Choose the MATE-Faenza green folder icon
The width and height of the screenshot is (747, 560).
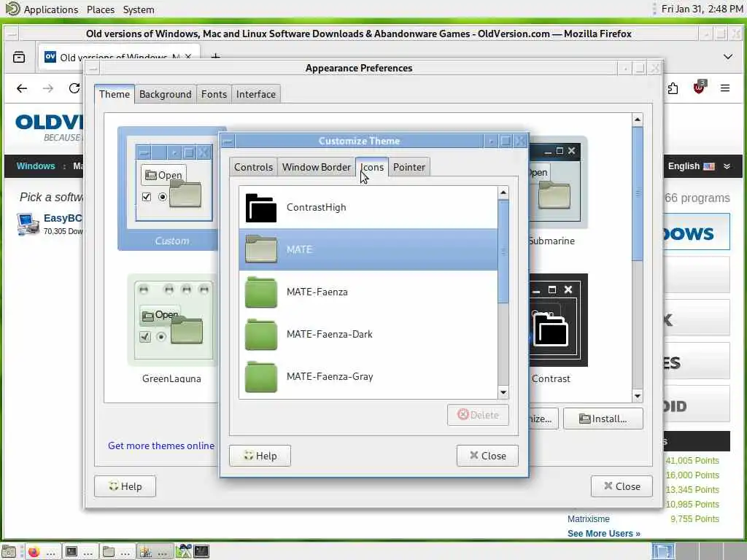260,292
